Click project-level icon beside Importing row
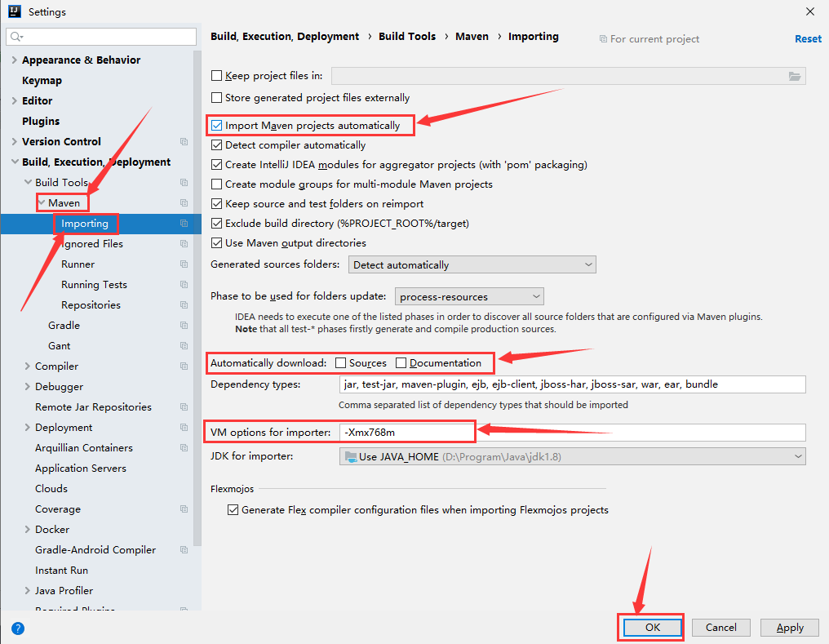829x644 pixels. [184, 223]
